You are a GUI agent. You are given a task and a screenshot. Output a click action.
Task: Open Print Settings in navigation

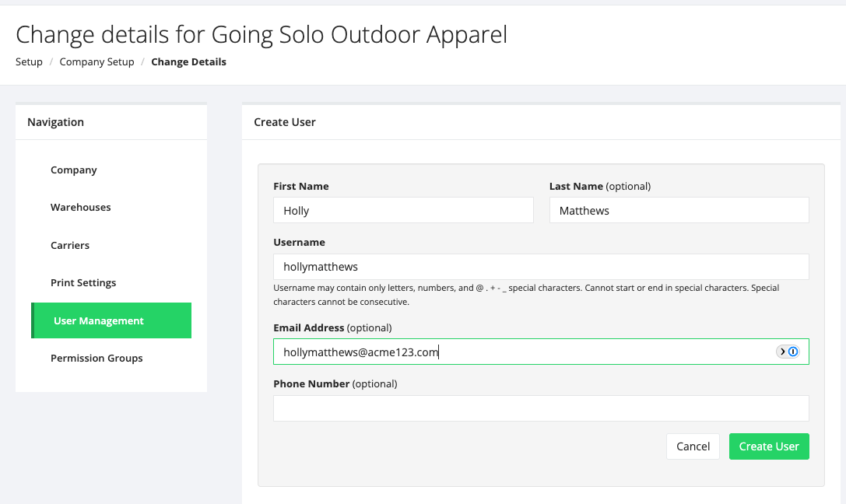[83, 282]
